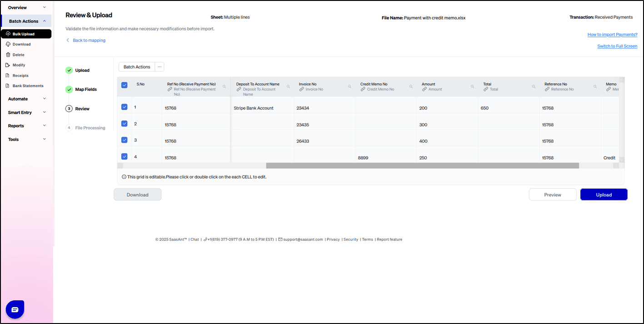Uncheck the checkbox for row 1

point(125,107)
